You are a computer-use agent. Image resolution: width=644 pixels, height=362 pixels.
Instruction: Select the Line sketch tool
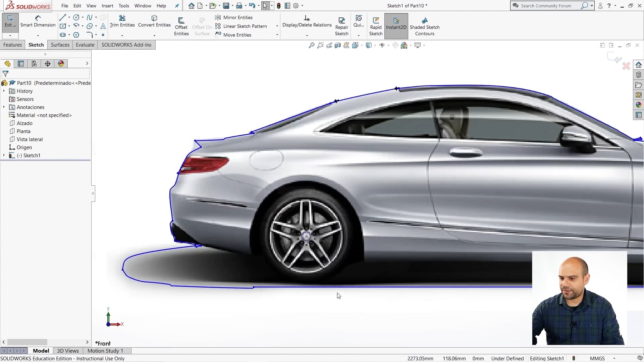coord(63,17)
